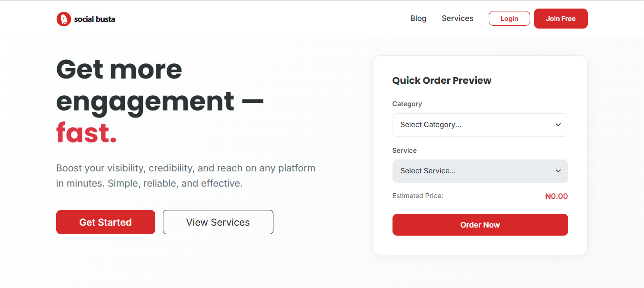Click the Quick Order Preview heading

(442, 80)
